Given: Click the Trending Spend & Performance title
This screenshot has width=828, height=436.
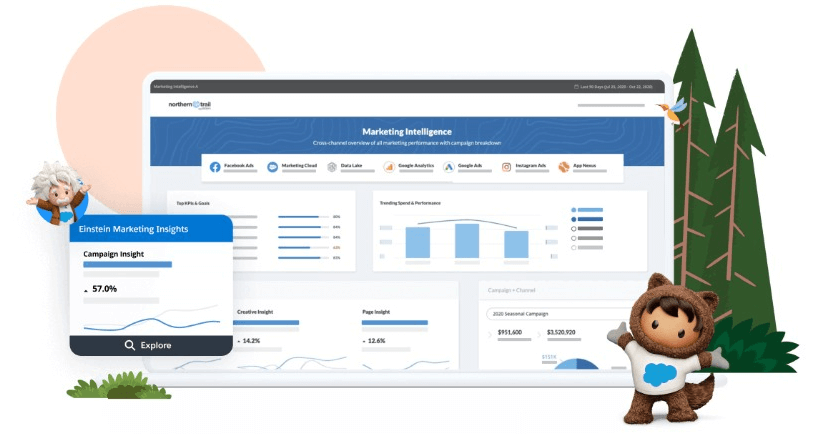Looking at the screenshot, I should click(410, 203).
